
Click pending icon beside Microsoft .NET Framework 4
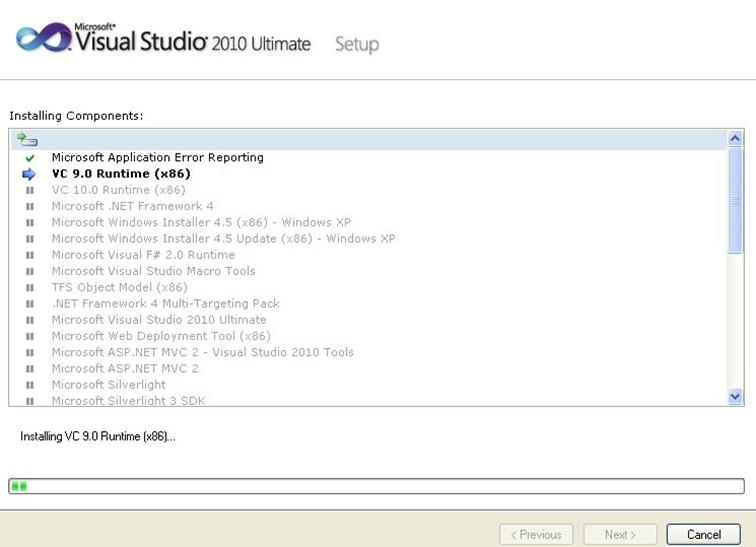[x=30, y=207]
